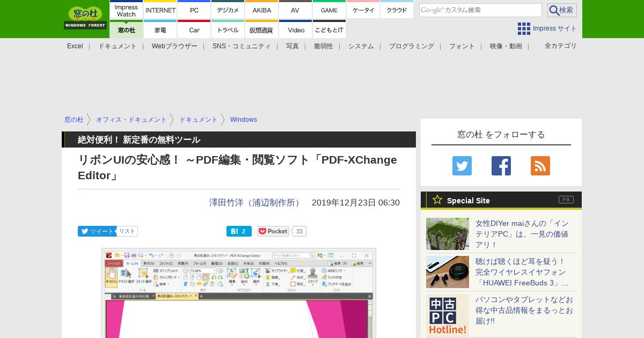The image size is (644, 338).
Task: Click the ドキュメント breadcrumb link
Action: point(199,120)
